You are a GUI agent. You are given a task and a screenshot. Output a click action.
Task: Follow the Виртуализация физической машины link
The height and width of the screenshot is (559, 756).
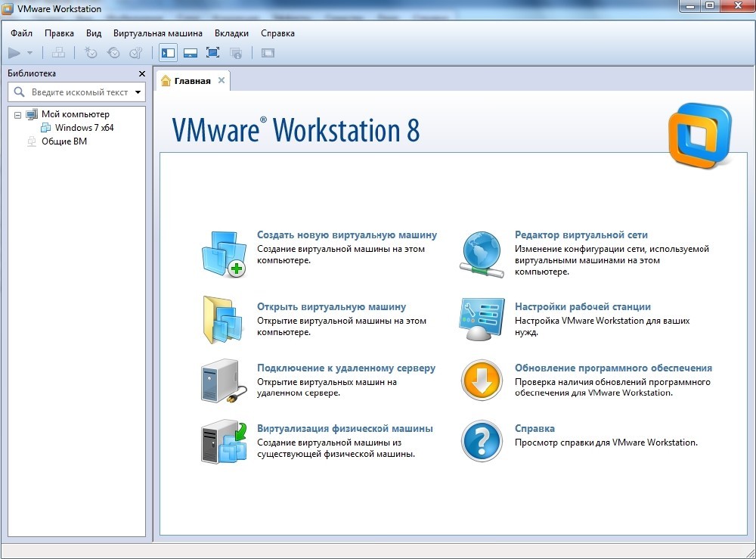(345, 428)
